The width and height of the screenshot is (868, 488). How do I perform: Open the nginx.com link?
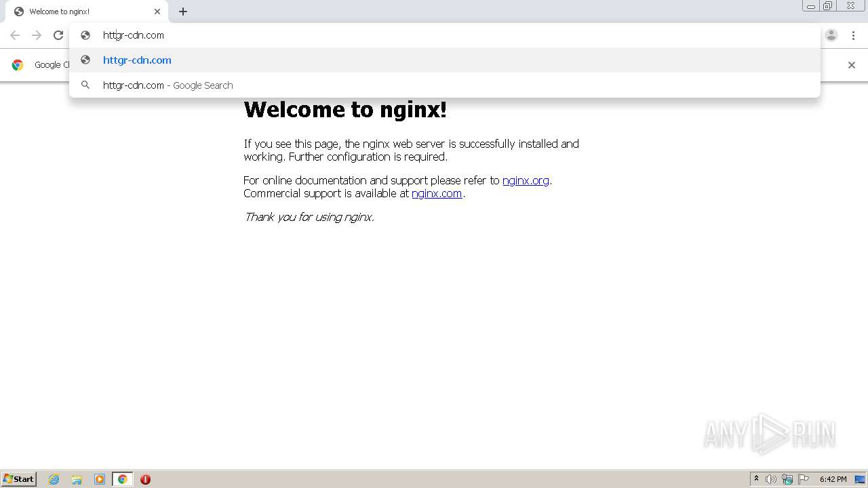[437, 193]
